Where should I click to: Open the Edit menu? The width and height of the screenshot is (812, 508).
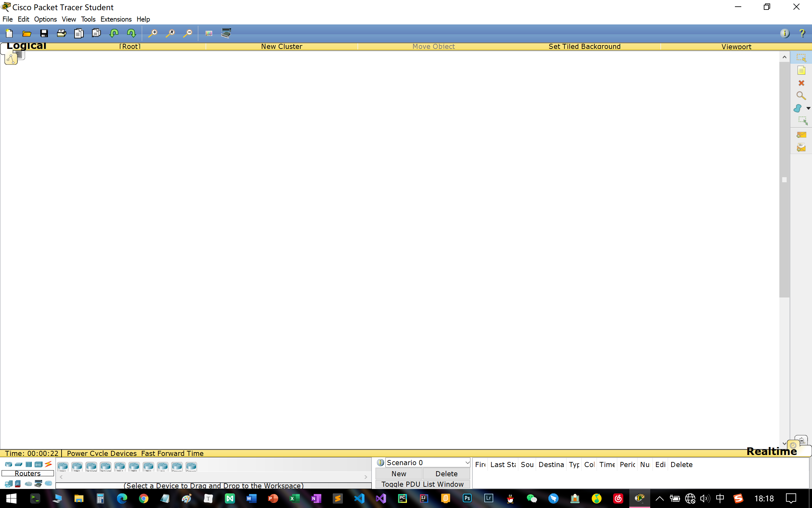click(x=23, y=19)
